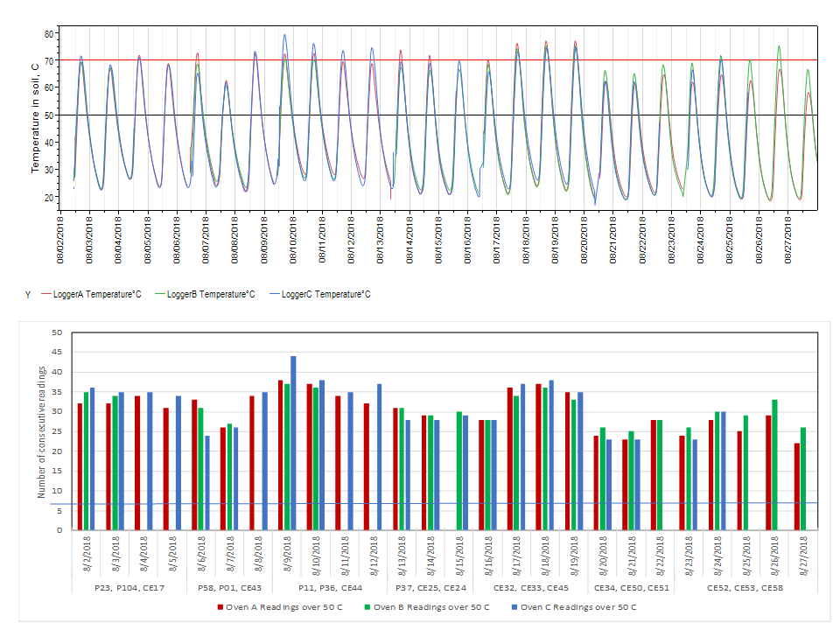The height and width of the screenshot is (630, 840).
Task: Click the 8/2/2018 label on bar chart
Action: (x=87, y=554)
